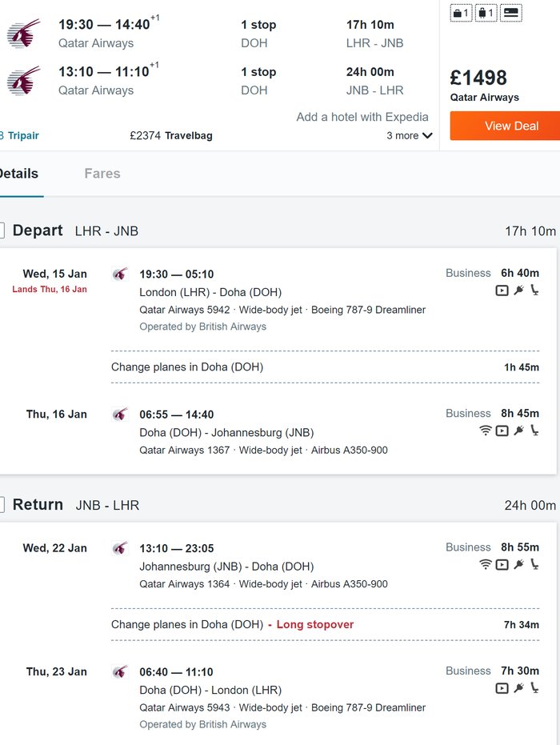Viewport: 560px width, 745px height.
Task: Click the payment card fee icon
Action: point(512,13)
